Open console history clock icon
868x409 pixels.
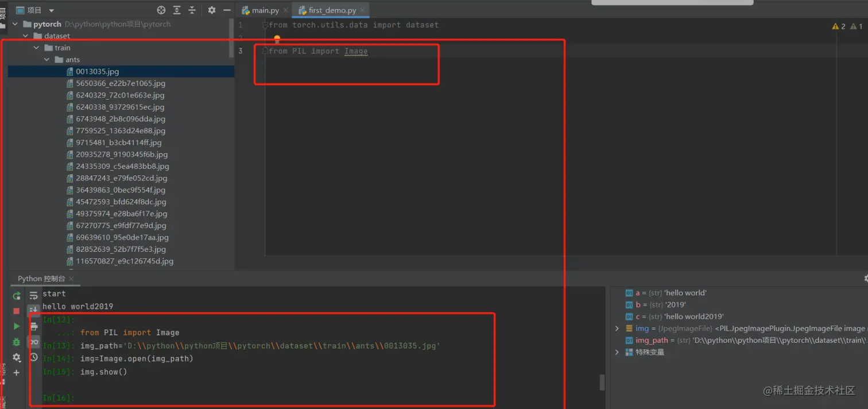34,357
